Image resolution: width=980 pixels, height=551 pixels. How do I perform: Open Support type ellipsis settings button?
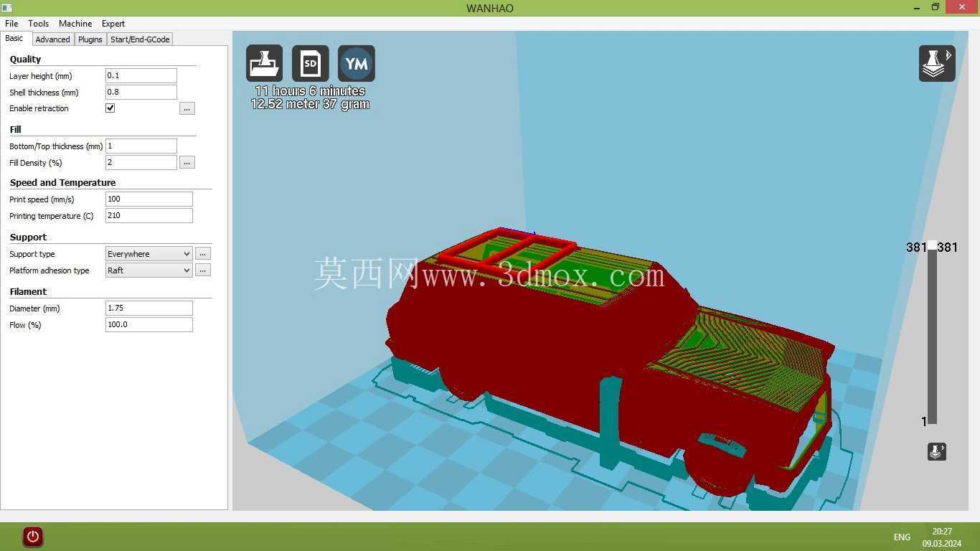pos(203,254)
